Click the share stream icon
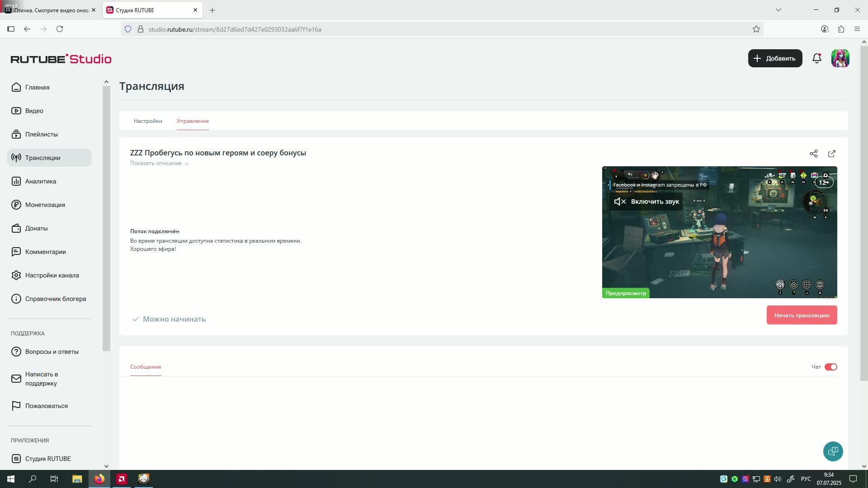This screenshot has height=488, width=868. 814,154
